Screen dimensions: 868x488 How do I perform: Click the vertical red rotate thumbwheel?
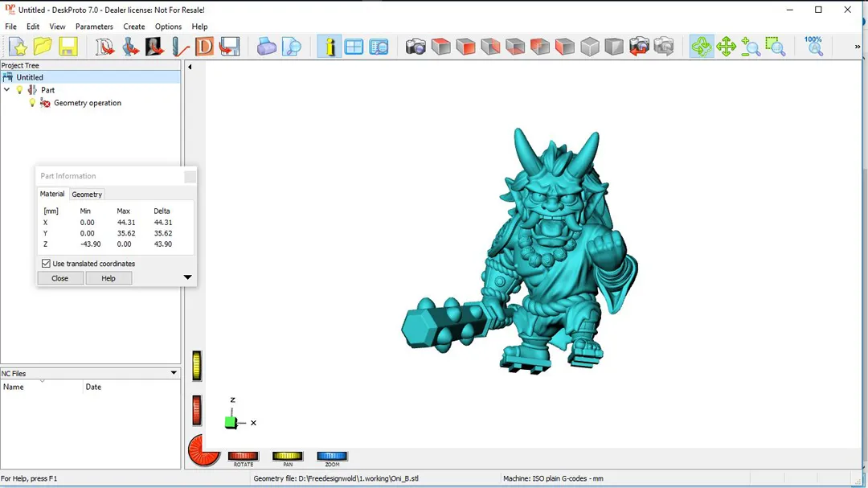(x=197, y=411)
